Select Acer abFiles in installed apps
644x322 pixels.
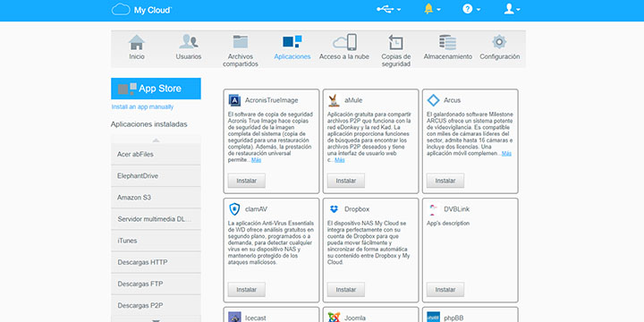156,155
